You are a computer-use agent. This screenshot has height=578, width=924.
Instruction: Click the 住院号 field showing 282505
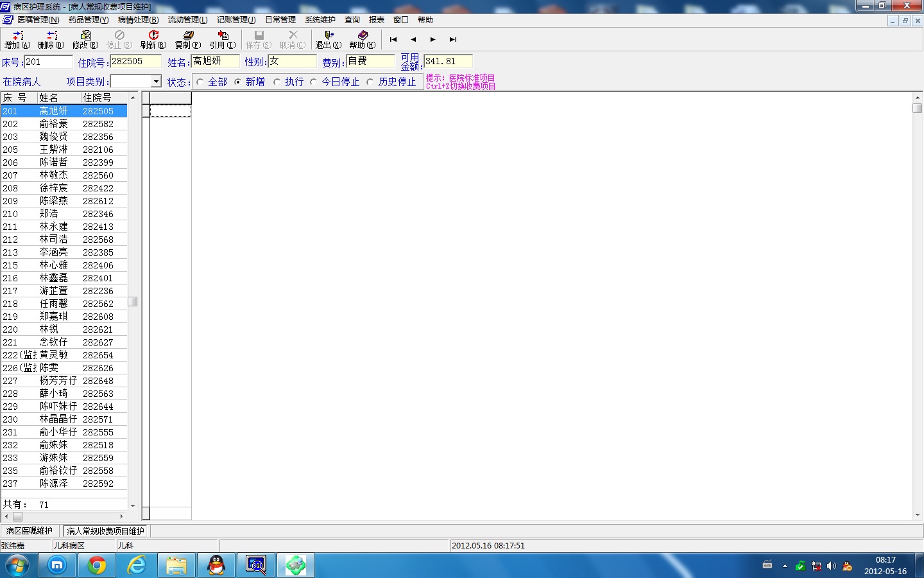pos(136,62)
